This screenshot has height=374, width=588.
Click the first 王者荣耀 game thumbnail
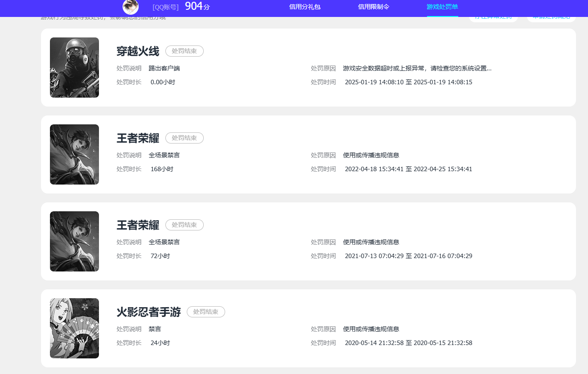pyautogui.click(x=74, y=154)
